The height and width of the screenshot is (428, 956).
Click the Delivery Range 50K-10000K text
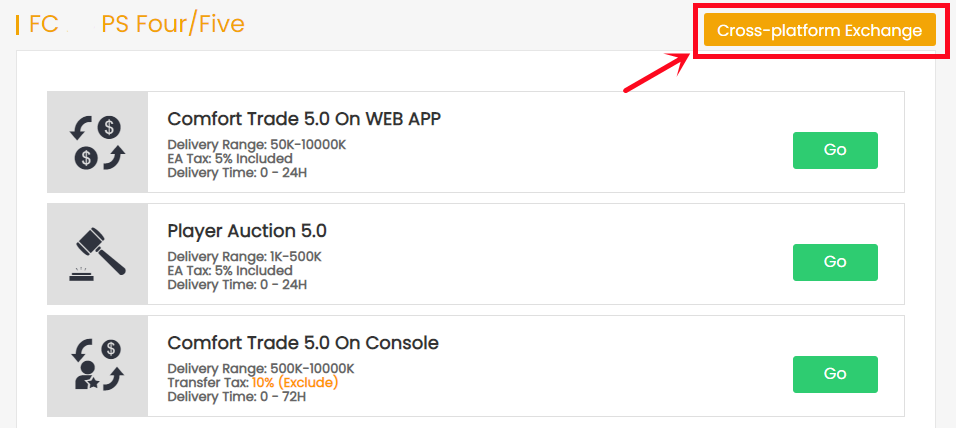(x=256, y=144)
